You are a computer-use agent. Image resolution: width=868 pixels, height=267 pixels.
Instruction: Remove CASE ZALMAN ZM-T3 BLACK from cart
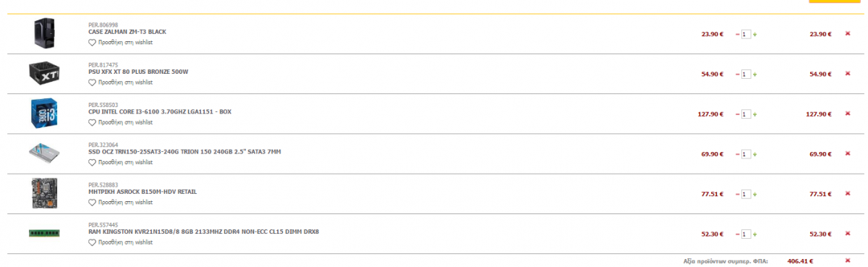pos(848,34)
